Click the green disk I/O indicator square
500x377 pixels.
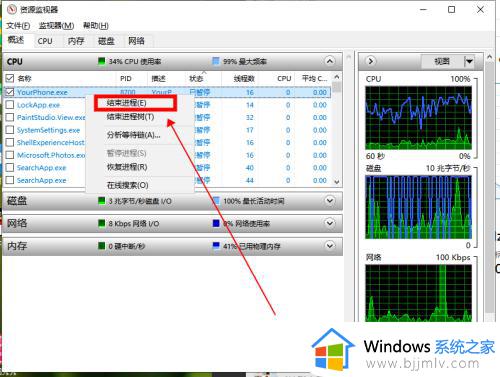[102, 201]
